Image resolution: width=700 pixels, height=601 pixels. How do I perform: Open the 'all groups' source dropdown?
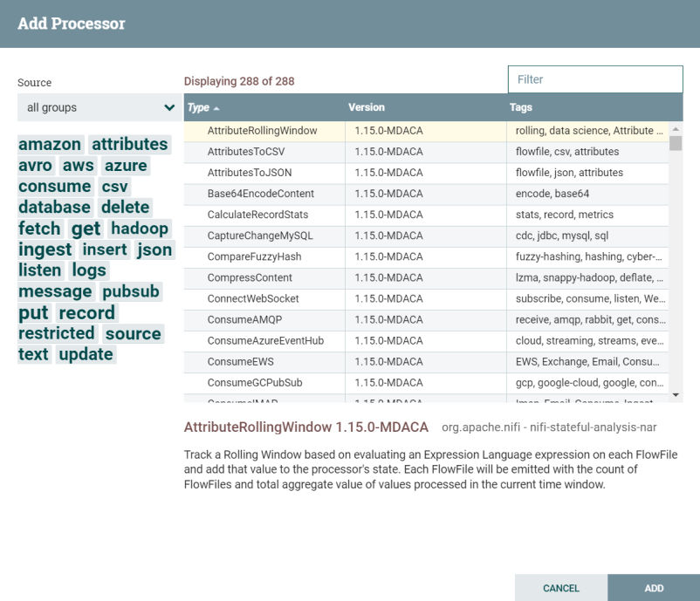coord(96,107)
